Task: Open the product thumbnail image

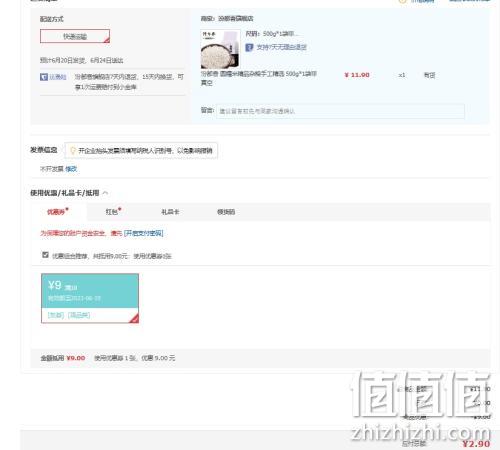Action: pos(220,49)
